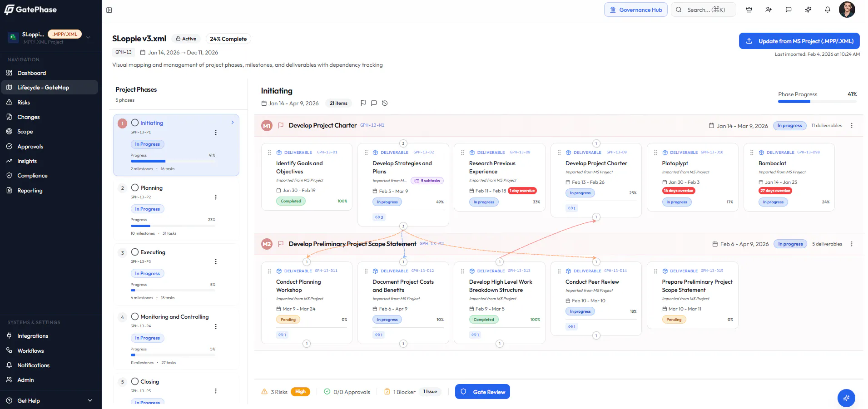Click the chevron on the Initiating phase card

point(233,122)
